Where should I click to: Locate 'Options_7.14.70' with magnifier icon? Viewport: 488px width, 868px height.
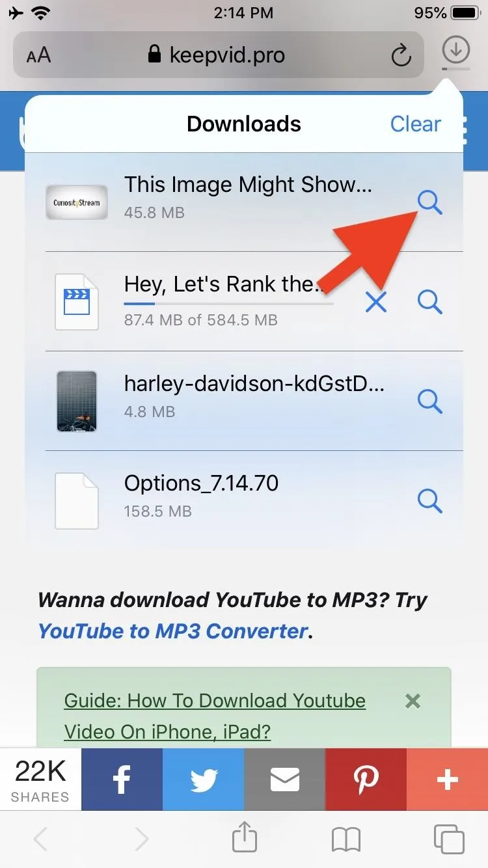[429, 500]
